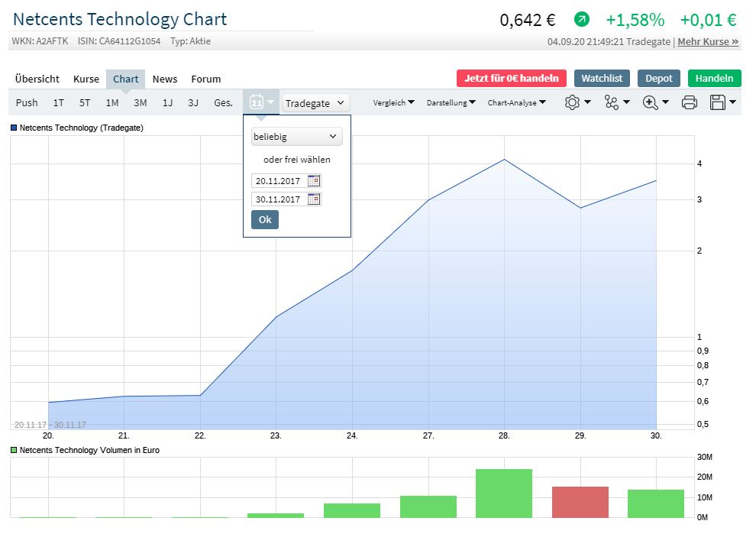The image size is (756, 547).
Task: Open calendar picker for end date 30.11.2017
Action: [314, 199]
